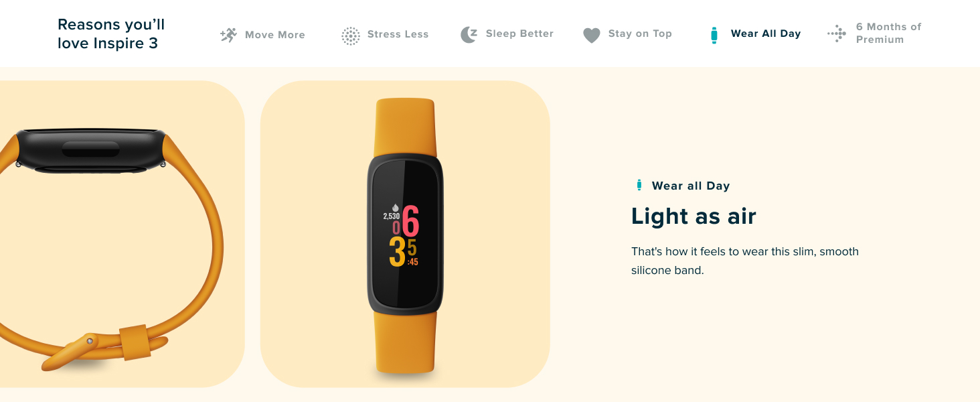980x402 pixels.
Task: Click the dots icon for Premium tab
Action: pyautogui.click(x=837, y=33)
